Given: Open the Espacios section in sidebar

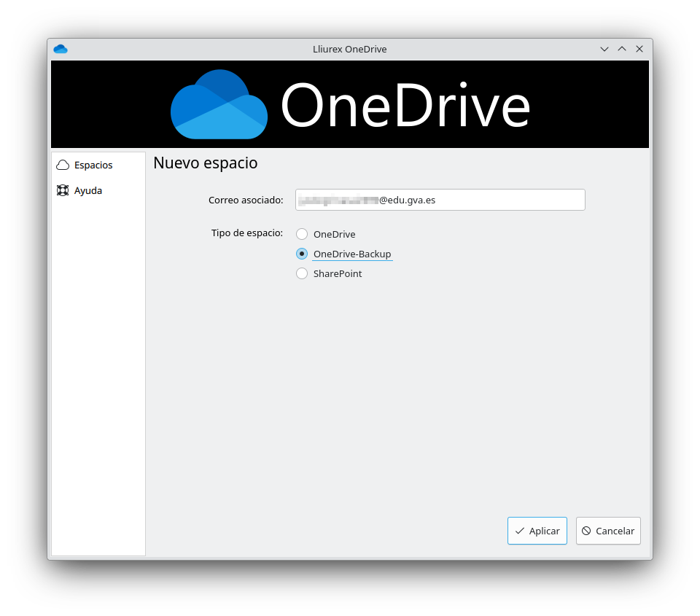Looking at the screenshot, I should pos(93,165).
